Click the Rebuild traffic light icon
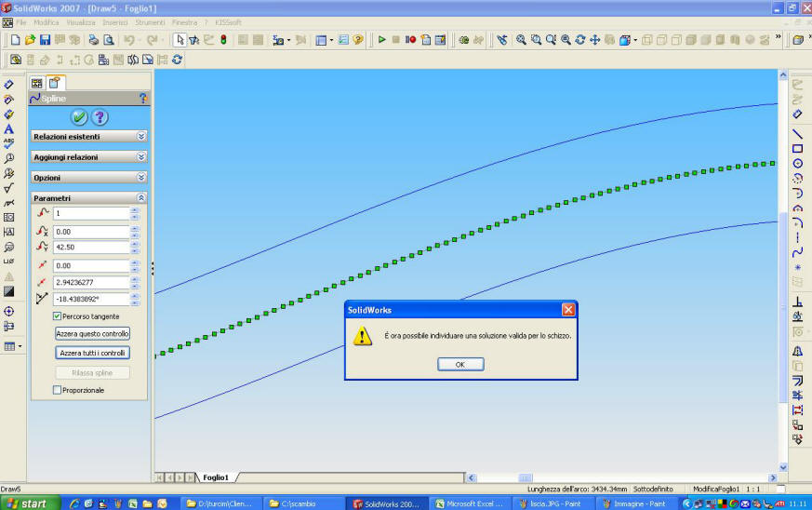 pyautogui.click(x=224, y=40)
